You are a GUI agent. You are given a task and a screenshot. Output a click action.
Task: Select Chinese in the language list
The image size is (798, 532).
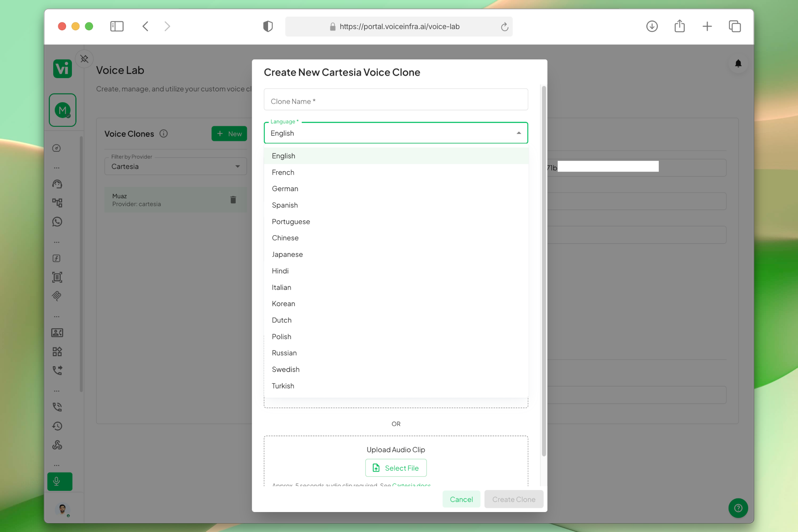396,238
